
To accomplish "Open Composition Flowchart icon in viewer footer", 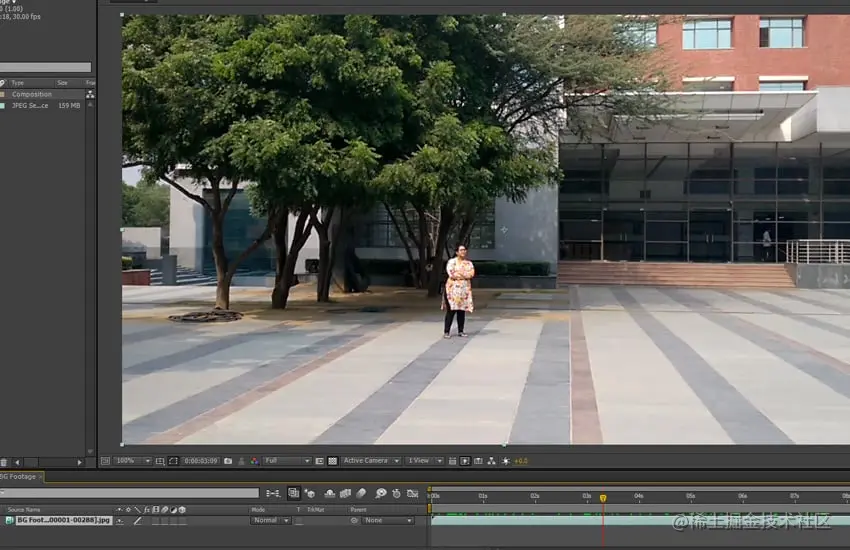I will pos(492,461).
